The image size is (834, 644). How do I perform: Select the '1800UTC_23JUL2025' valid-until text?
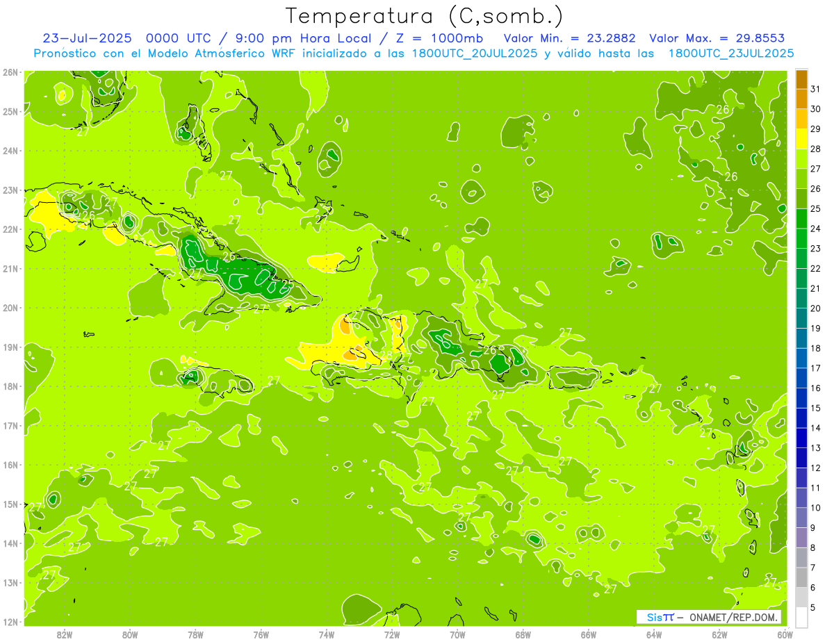point(731,53)
